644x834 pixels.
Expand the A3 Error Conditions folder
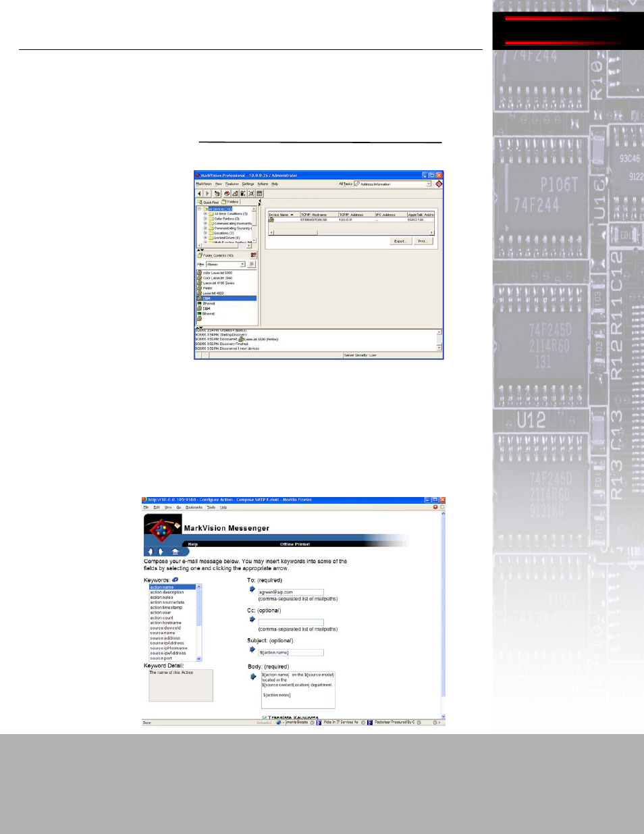tap(205, 214)
